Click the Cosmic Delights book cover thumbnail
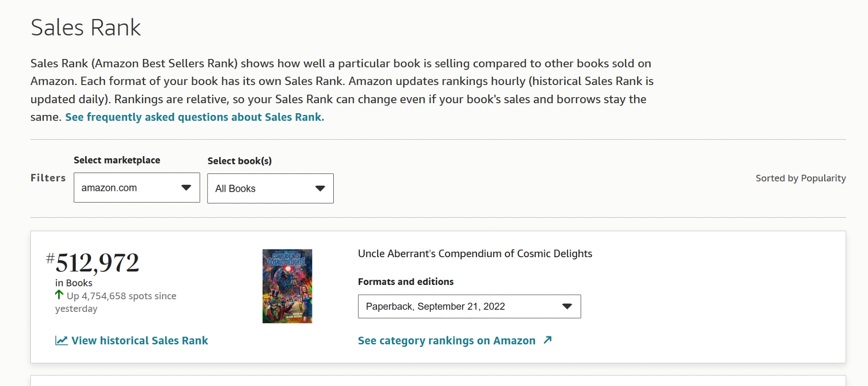 point(287,286)
